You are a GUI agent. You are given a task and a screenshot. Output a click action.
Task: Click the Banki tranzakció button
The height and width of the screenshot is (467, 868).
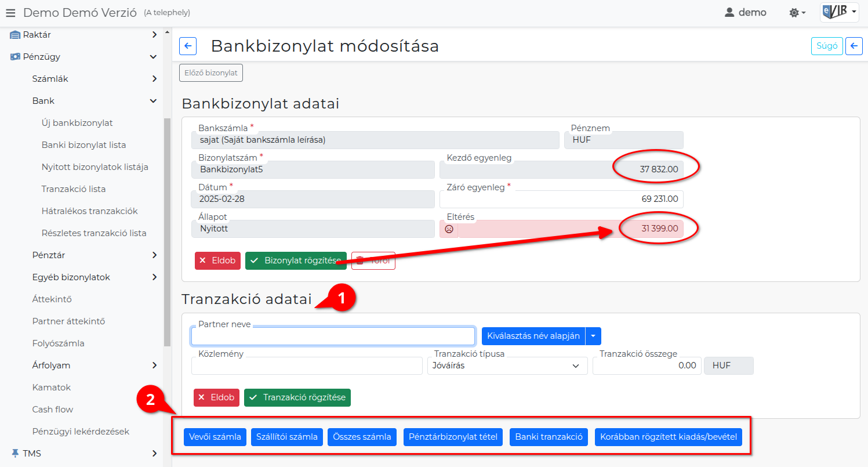coord(549,437)
